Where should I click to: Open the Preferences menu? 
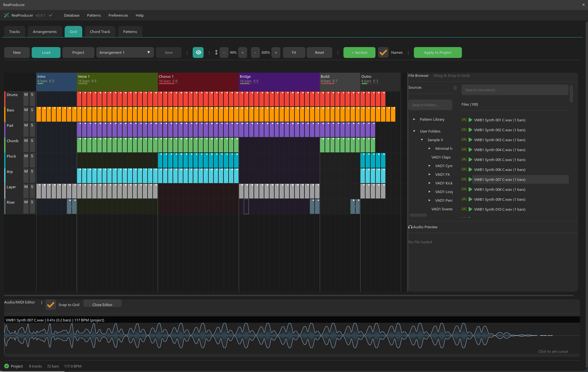(x=118, y=15)
